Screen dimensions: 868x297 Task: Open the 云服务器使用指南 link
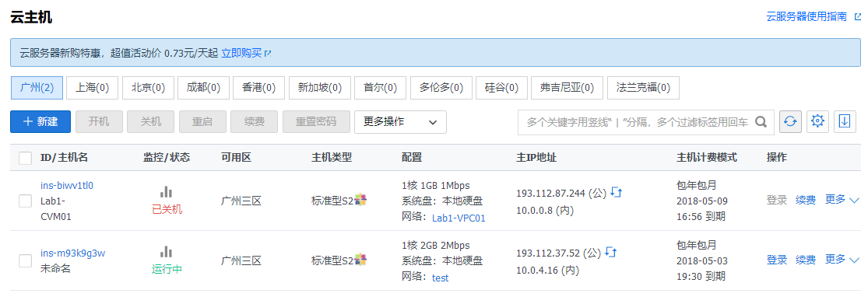coord(807,16)
